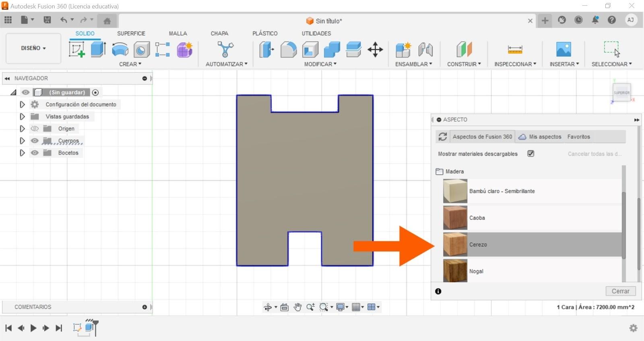
Task: Hide the Cuerpos folder
Action: (35, 141)
